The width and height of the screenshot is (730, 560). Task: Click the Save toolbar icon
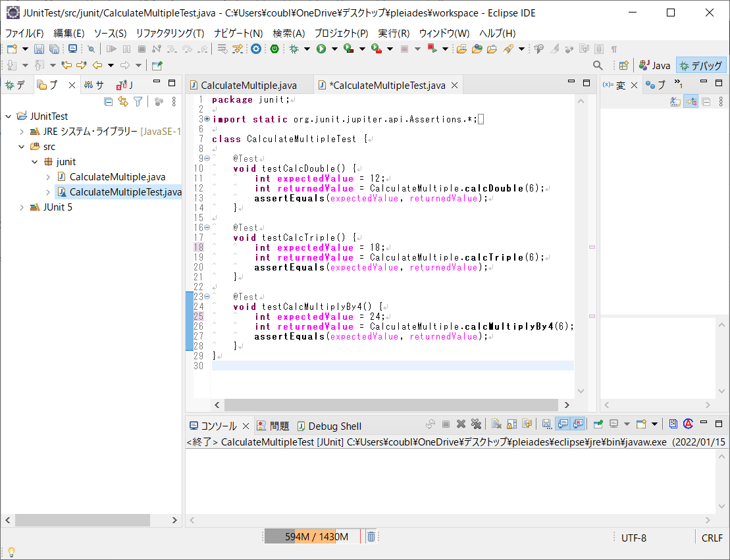39,49
